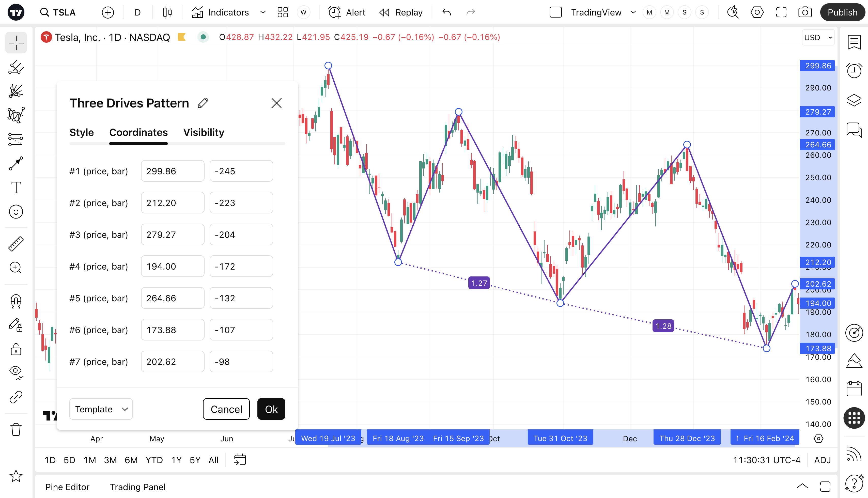The height and width of the screenshot is (498, 868).
Task: Open the Template dropdown
Action: pos(101,409)
